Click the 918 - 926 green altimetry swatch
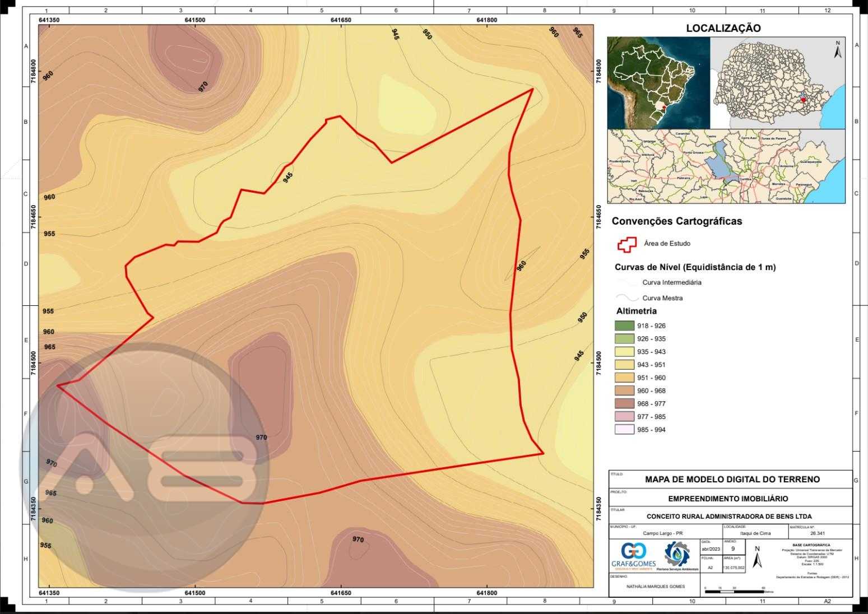 624,326
